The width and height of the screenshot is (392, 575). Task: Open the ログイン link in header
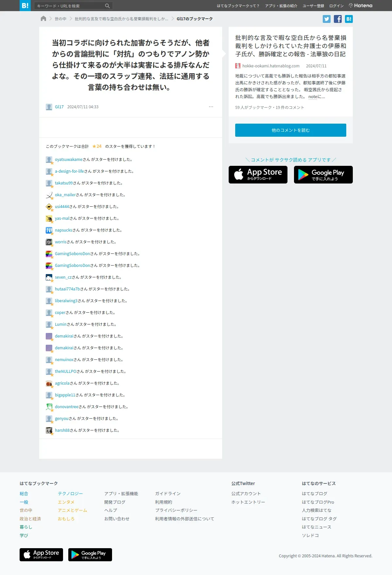(x=336, y=6)
